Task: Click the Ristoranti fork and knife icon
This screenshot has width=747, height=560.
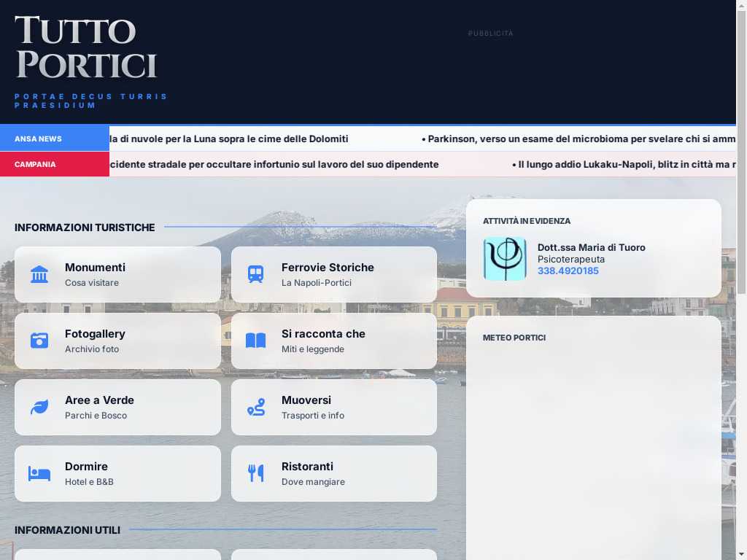Action: (x=255, y=473)
